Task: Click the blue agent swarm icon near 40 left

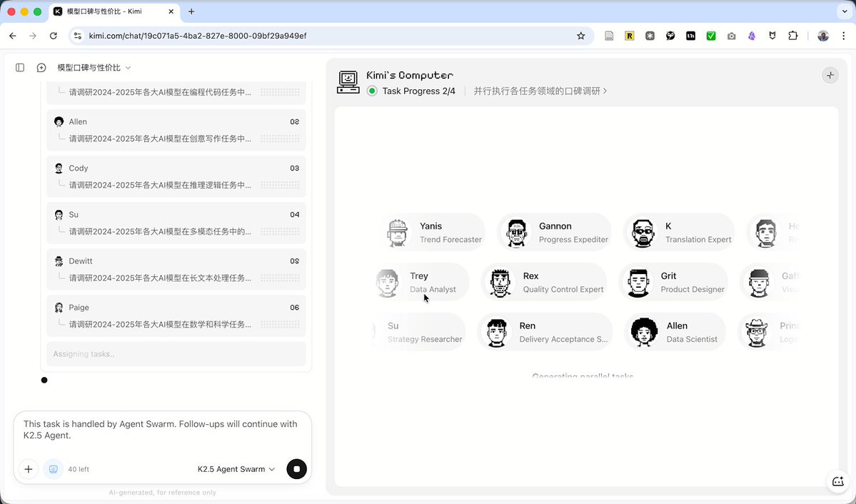Action: 54,469
